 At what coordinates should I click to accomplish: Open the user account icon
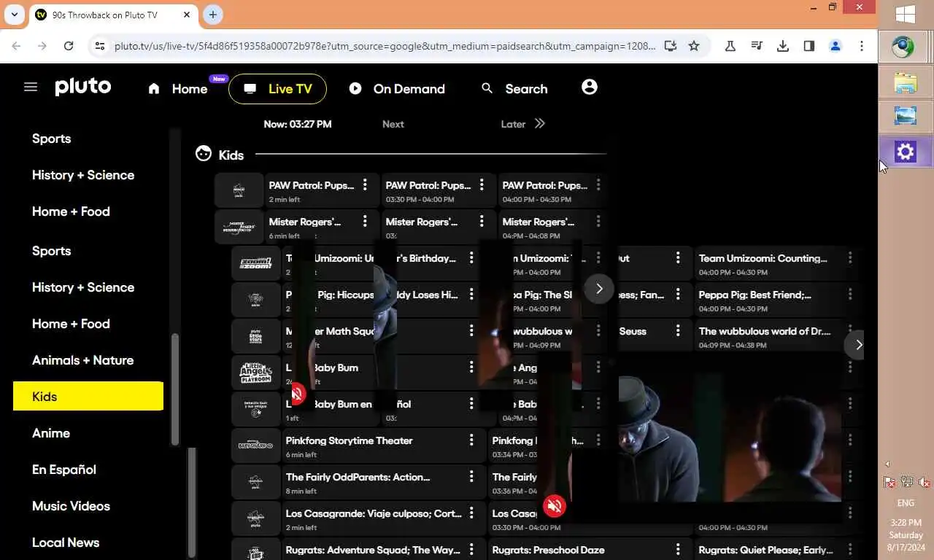(x=590, y=87)
